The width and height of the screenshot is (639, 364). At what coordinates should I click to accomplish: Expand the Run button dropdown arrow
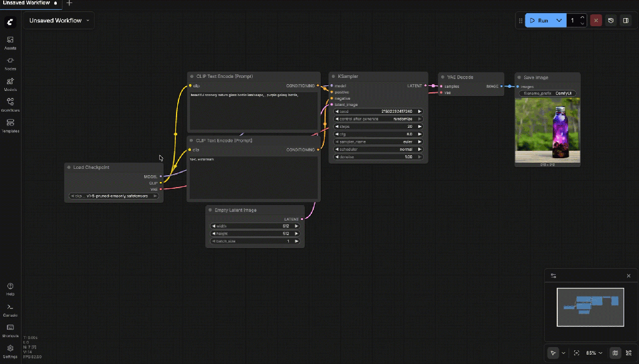[x=559, y=21]
